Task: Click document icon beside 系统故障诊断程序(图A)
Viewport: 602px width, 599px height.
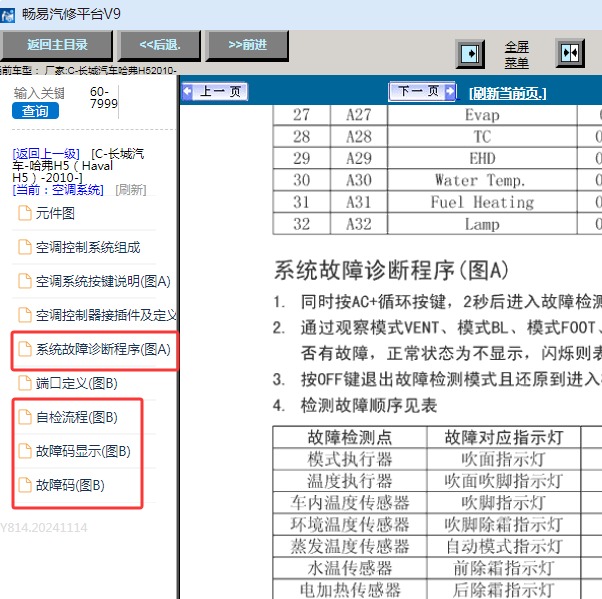Action: 25,349
